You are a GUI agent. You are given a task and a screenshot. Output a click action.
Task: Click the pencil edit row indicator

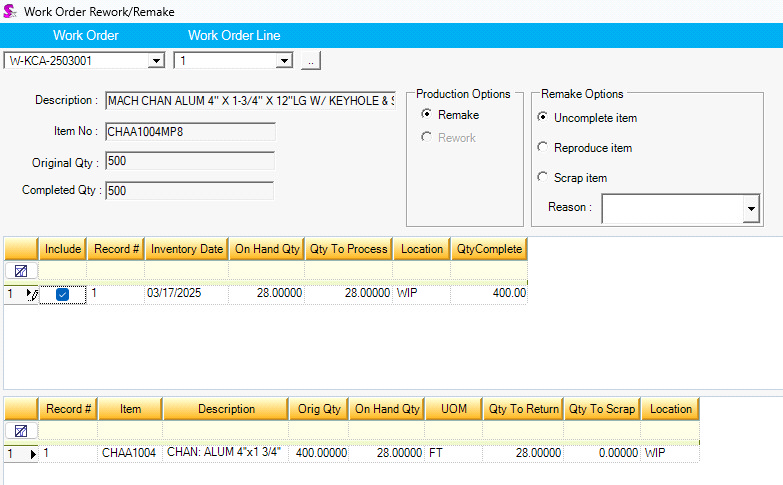coord(32,294)
